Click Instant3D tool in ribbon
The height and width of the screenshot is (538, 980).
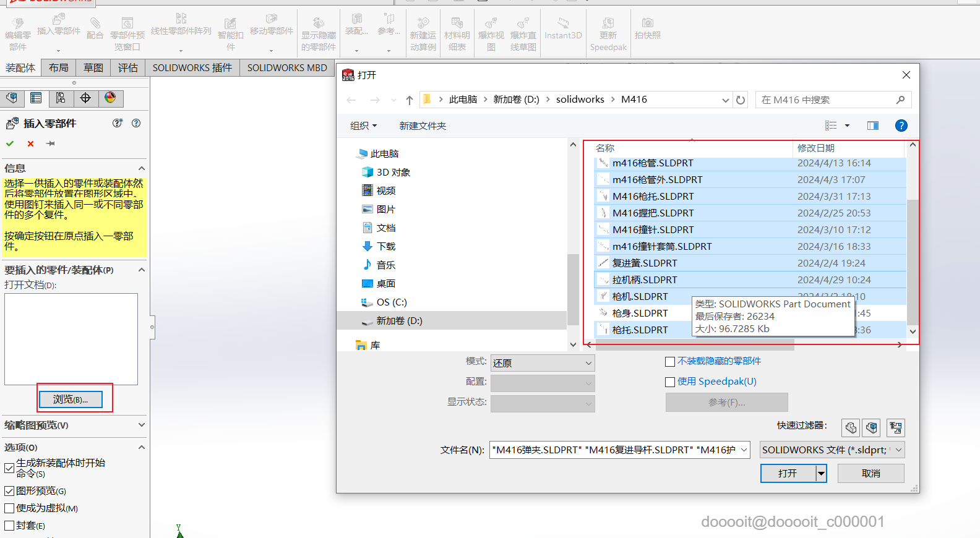(x=563, y=29)
